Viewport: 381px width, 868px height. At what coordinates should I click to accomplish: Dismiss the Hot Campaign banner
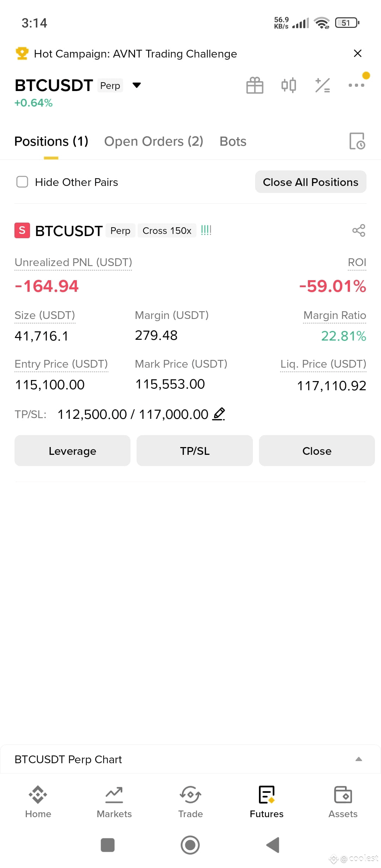coord(358,53)
